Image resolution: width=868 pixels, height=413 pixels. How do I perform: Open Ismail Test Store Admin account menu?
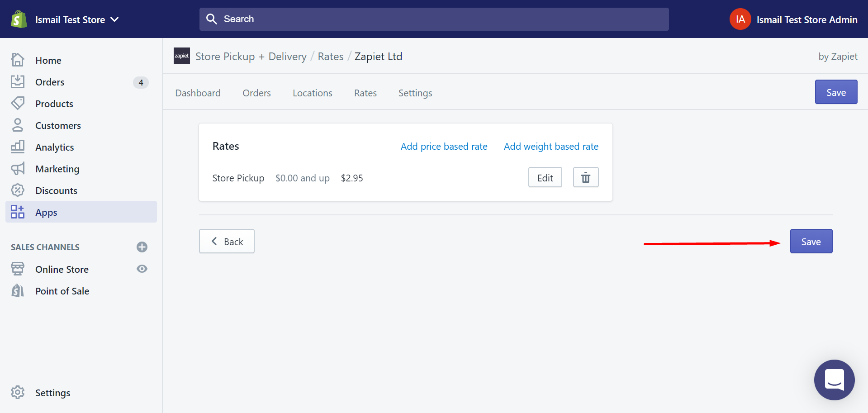806,19
